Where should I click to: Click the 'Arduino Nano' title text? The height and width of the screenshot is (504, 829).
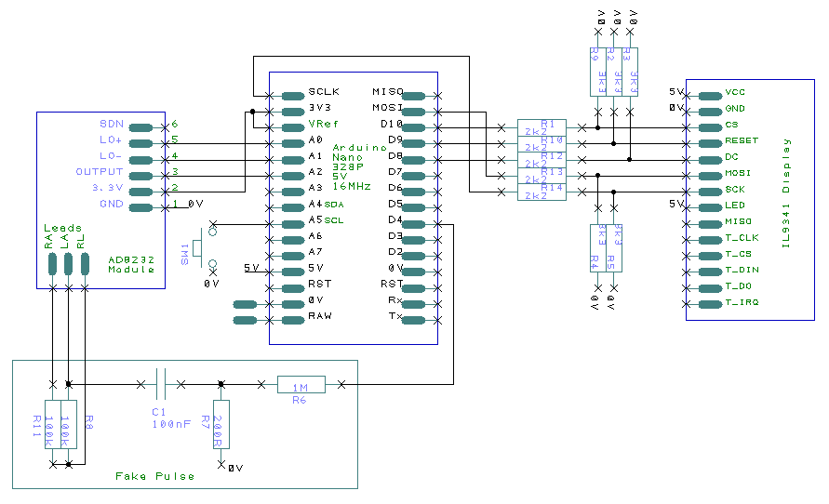click(x=359, y=153)
